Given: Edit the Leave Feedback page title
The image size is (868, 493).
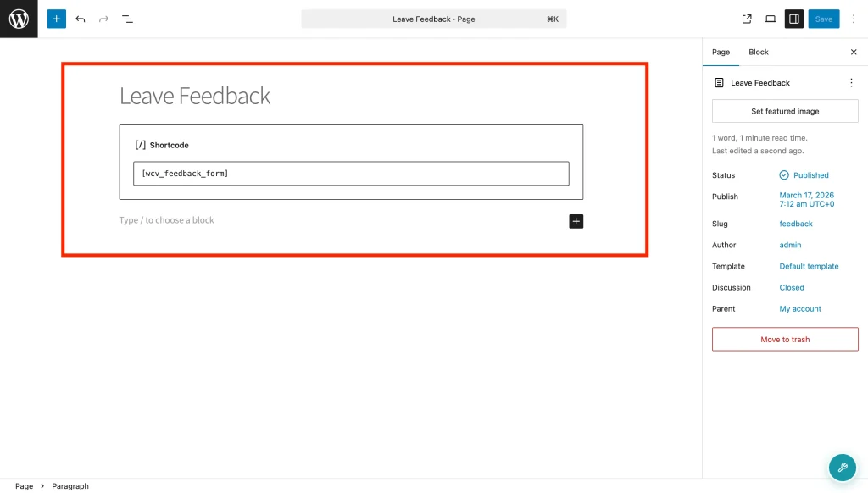Looking at the screenshot, I should (195, 96).
